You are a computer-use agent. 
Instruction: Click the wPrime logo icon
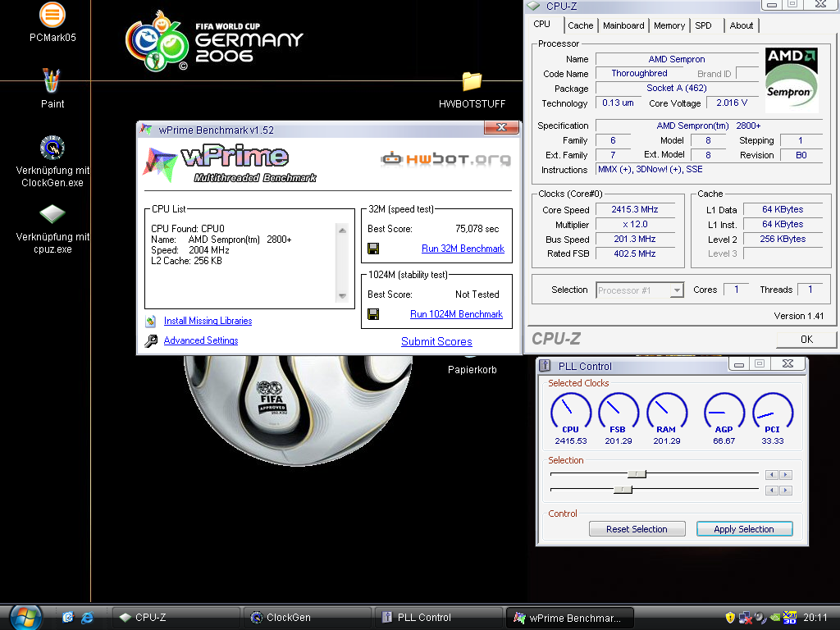(x=160, y=164)
